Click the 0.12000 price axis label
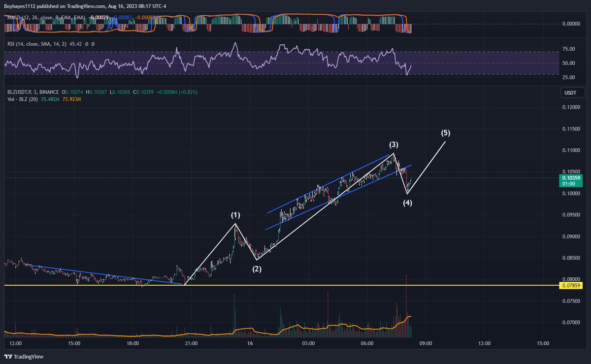This screenshot has width=591, height=364. click(570, 107)
